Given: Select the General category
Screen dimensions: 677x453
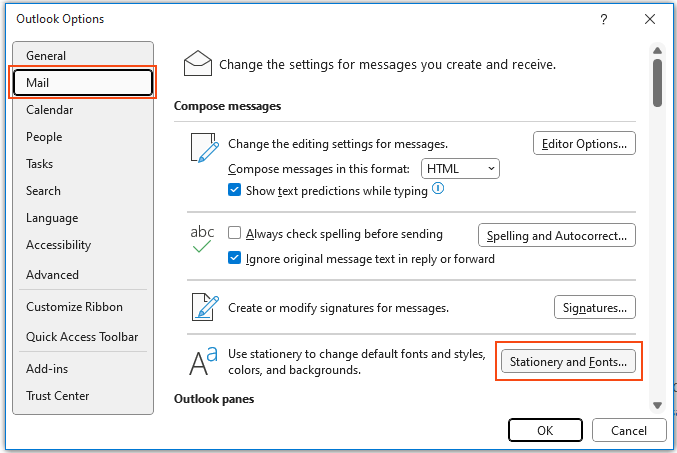Looking at the screenshot, I should click(x=83, y=56).
